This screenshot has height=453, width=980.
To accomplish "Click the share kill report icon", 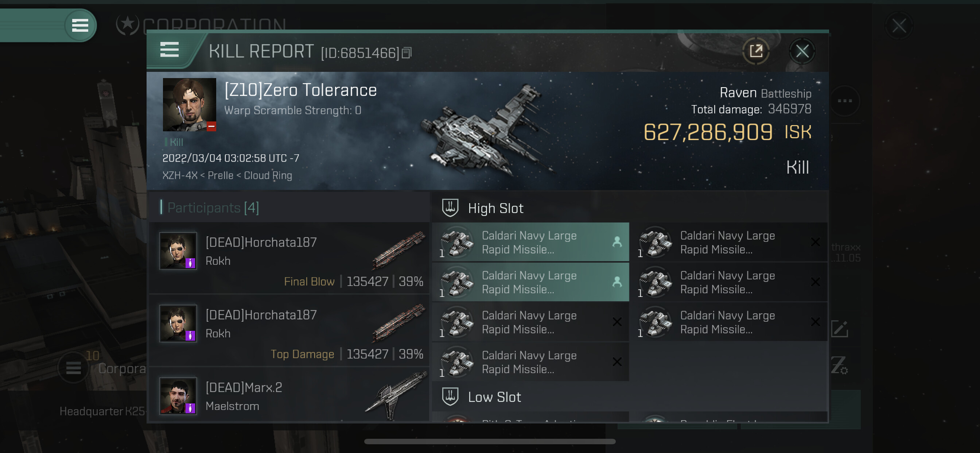I will coord(755,51).
